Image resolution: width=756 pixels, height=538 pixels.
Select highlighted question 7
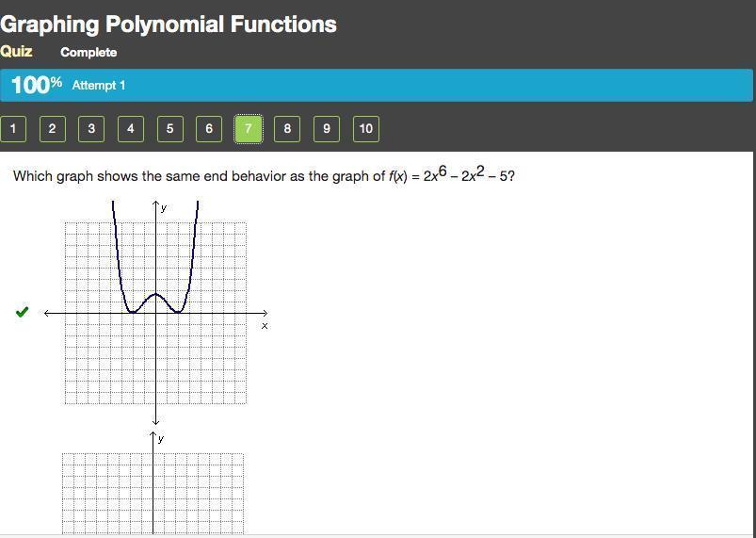coord(248,129)
